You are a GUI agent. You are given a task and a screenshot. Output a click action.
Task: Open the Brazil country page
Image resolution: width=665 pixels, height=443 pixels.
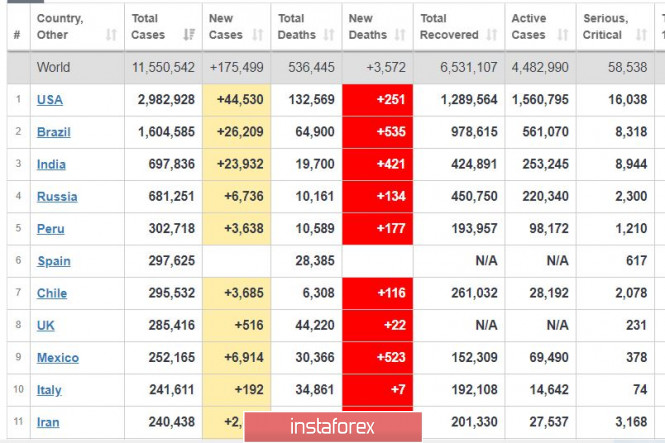pyautogui.click(x=53, y=132)
